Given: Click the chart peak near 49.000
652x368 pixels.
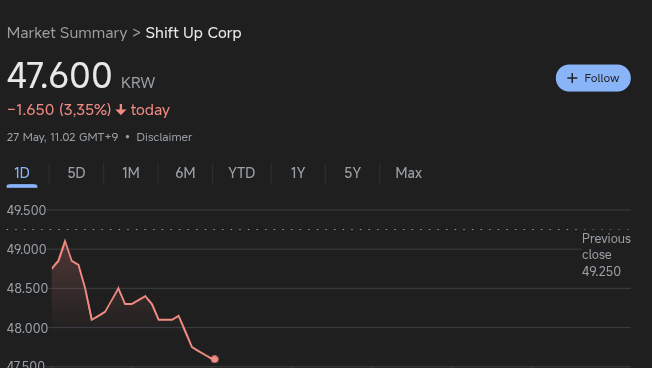Looking at the screenshot, I should point(65,241).
